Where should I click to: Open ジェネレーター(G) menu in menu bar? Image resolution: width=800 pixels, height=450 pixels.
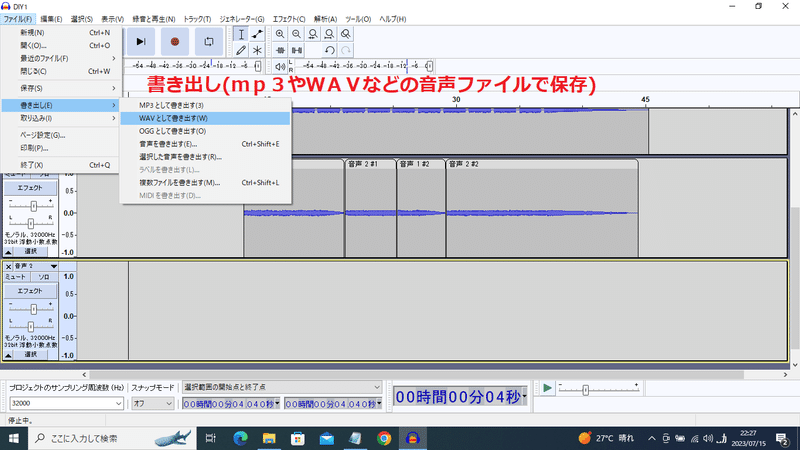coord(242,19)
